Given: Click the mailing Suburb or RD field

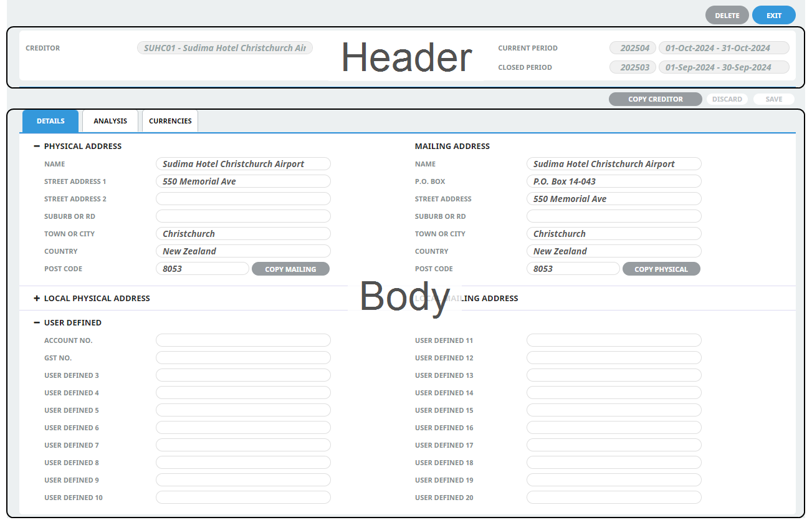Looking at the screenshot, I should click(x=614, y=216).
